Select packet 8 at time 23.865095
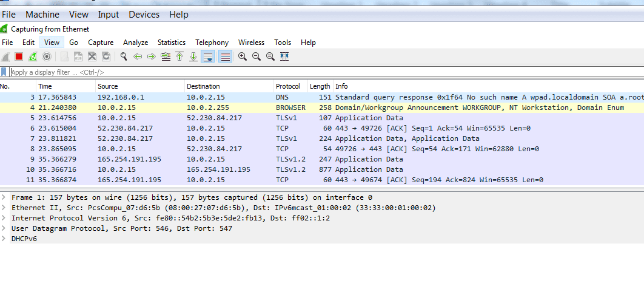This screenshot has height=283, width=644. click(322, 149)
